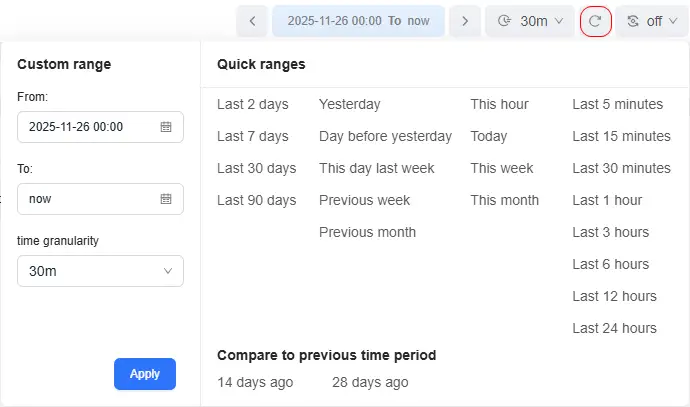Open the auto-refresh off dropdown
This screenshot has height=407, width=690.
[651, 20]
